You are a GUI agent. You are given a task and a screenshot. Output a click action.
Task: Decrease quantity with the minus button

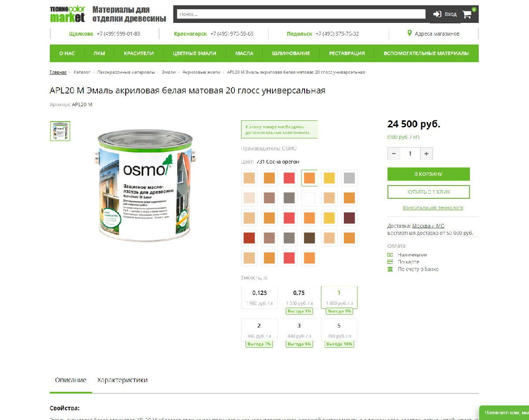394,154
